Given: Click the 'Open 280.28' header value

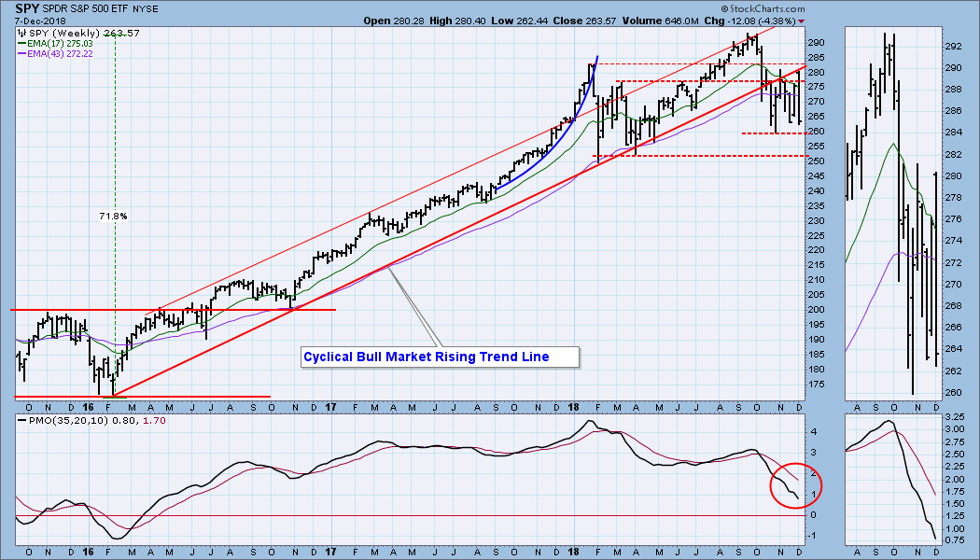Looking at the screenshot, I should coord(394,21).
